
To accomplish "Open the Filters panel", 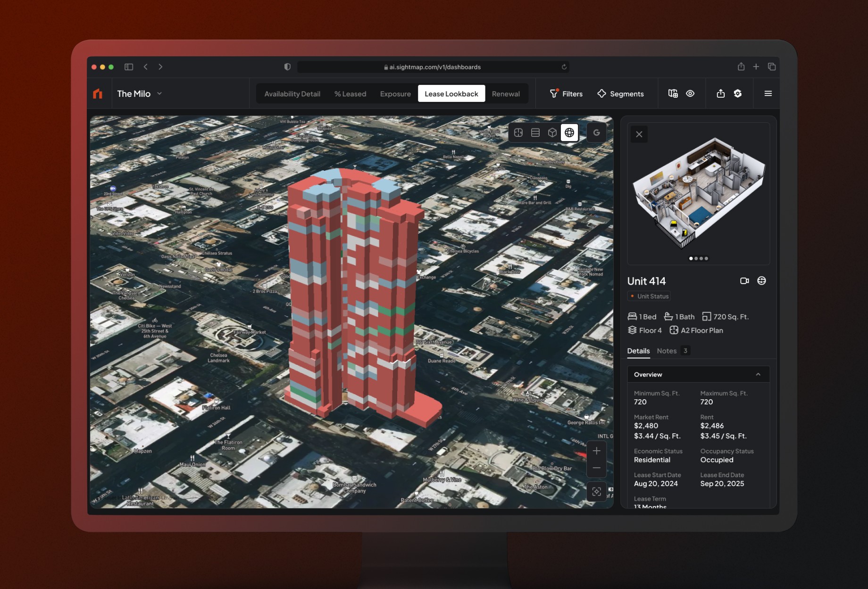I will click(566, 94).
